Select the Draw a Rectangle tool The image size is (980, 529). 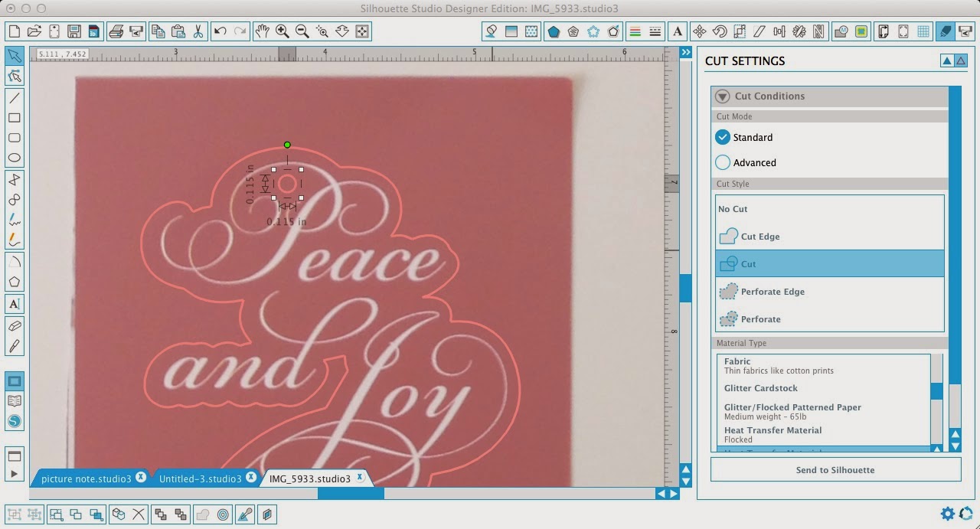[x=15, y=118]
